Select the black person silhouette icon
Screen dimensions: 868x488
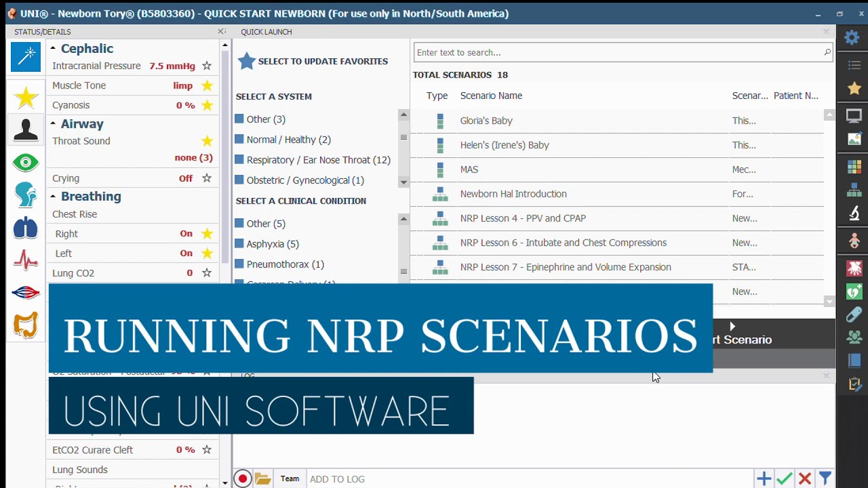click(x=26, y=129)
